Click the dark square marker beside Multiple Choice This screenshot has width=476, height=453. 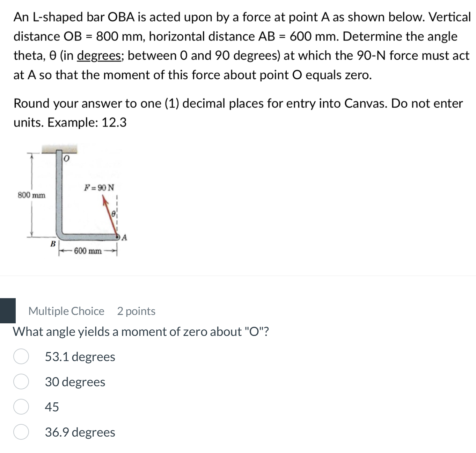[x=8, y=311]
